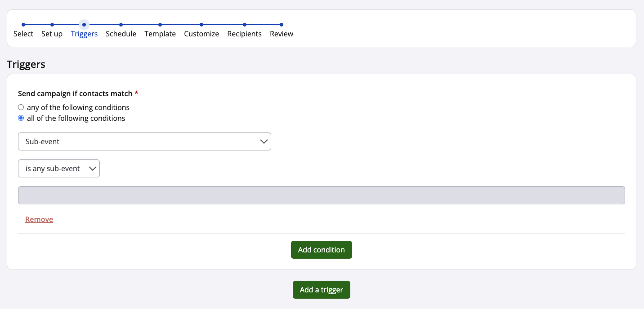Open the Set up step
Screen dimensions: 644x309
click(x=52, y=34)
